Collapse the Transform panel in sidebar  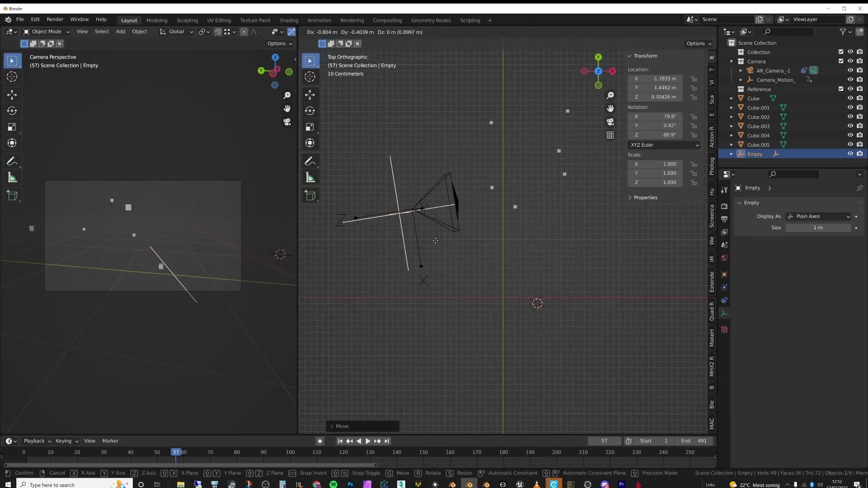(646, 56)
